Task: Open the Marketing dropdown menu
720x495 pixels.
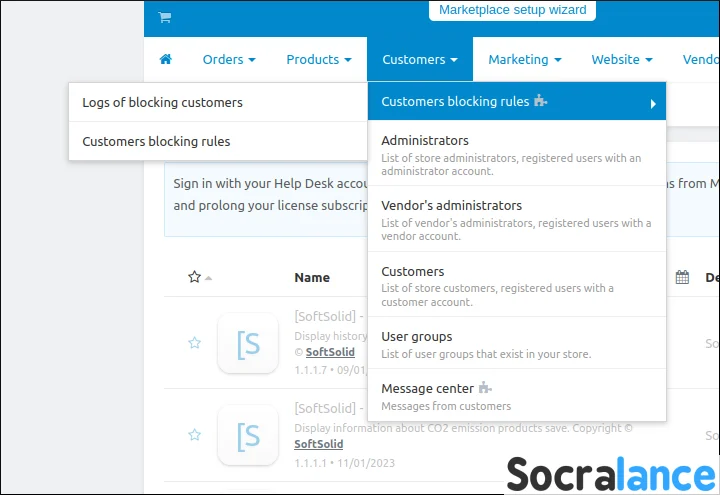Action: point(524,60)
